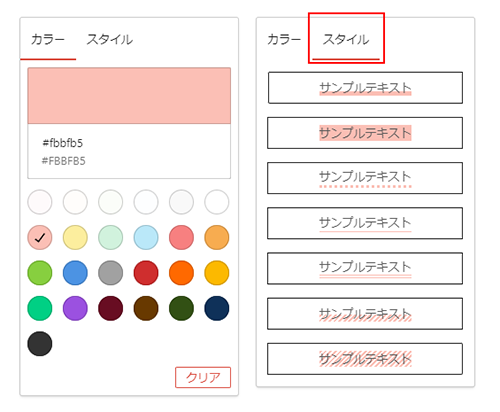Choose full striped highlight sample style
Screen dimensions: 500x412
click(x=365, y=359)
